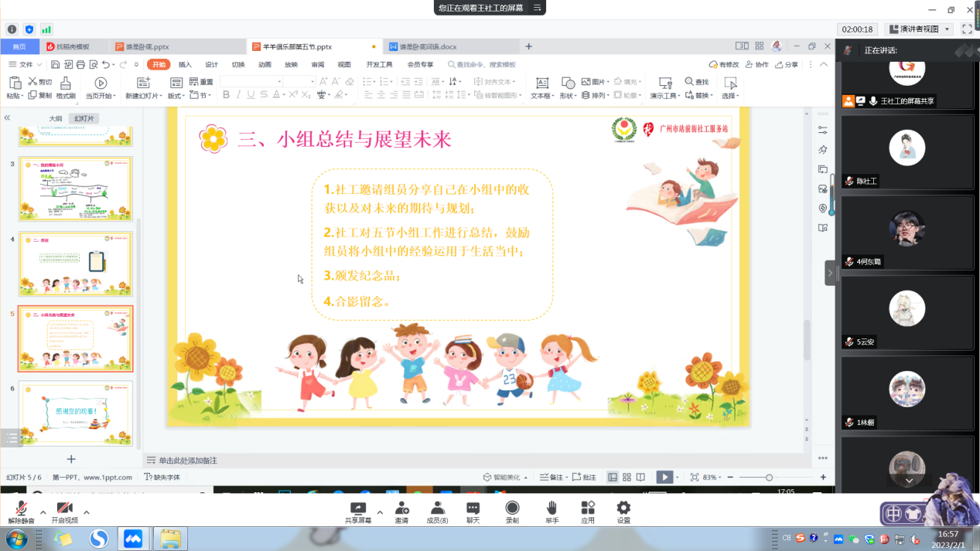
Task: Click the Collaborate (协作) button
Action: [756, 65]
